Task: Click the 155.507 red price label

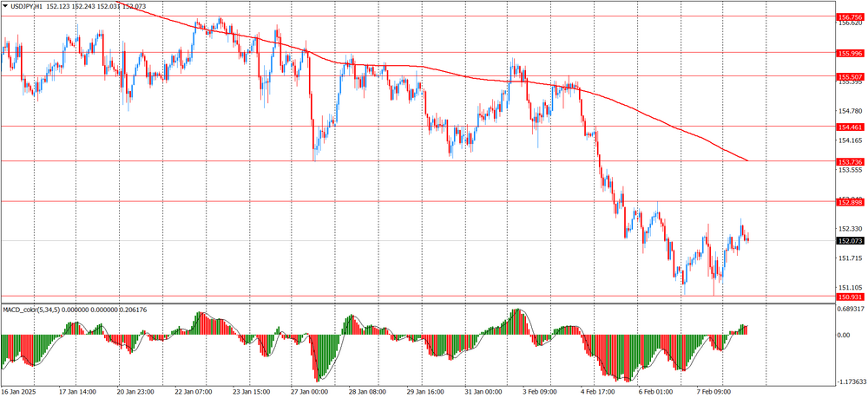Action: tap(850, 76)
